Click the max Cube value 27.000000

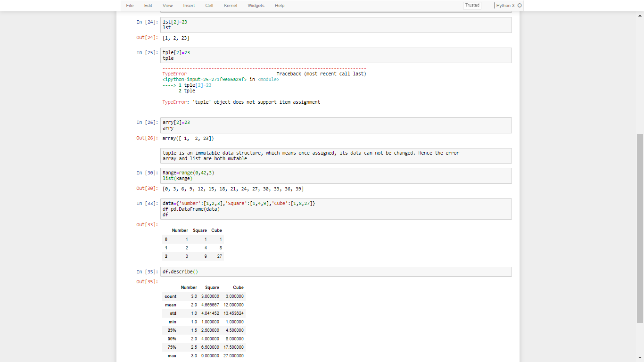click(233, 356)
